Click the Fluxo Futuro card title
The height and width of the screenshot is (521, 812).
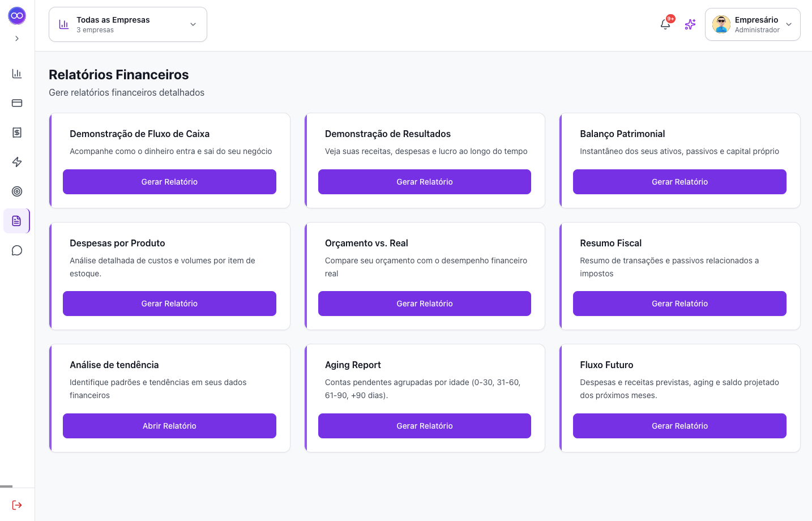(606, 365)
